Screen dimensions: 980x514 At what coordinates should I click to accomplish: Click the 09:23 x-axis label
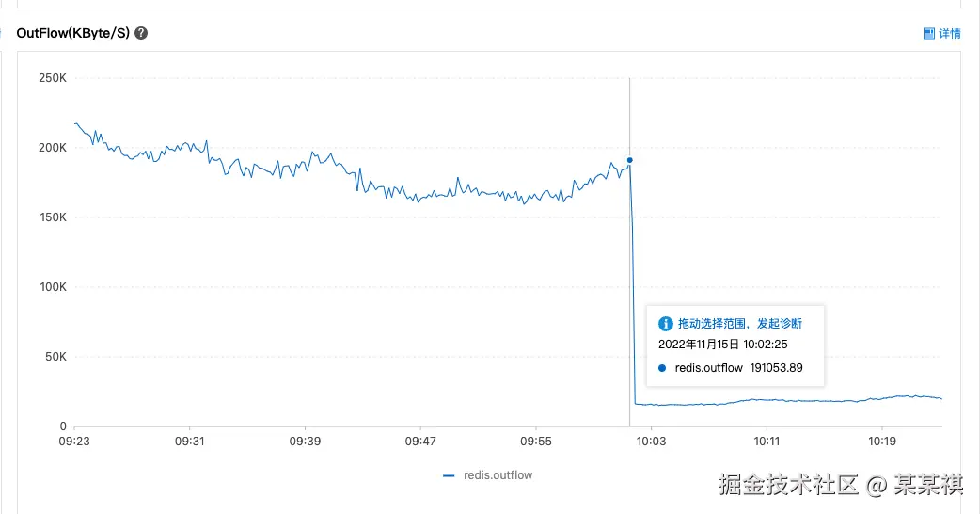tap(74, 441)
